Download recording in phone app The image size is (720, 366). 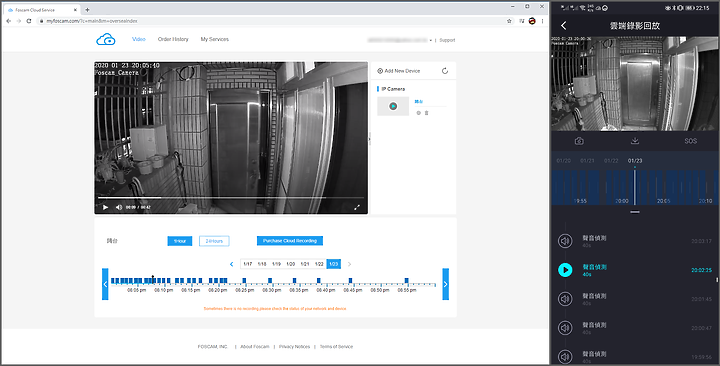pos(635,141)
